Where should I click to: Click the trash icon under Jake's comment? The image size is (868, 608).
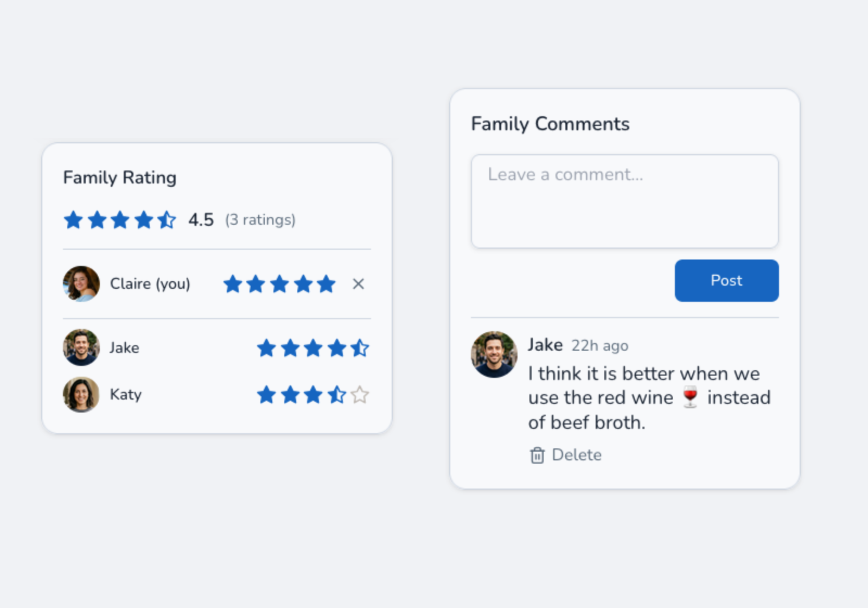click(537, 455)
